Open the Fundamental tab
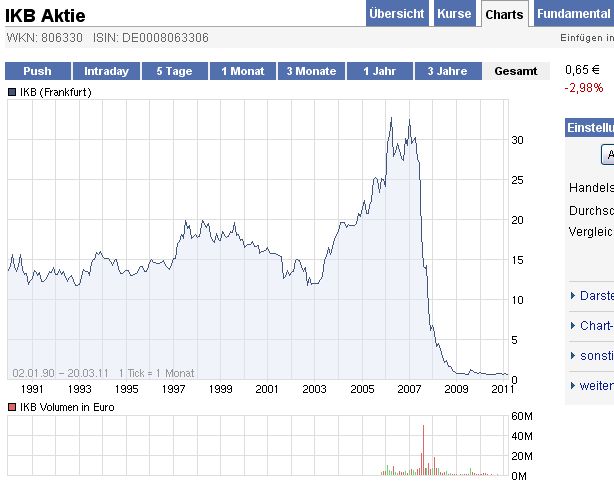 coord(574,13)
